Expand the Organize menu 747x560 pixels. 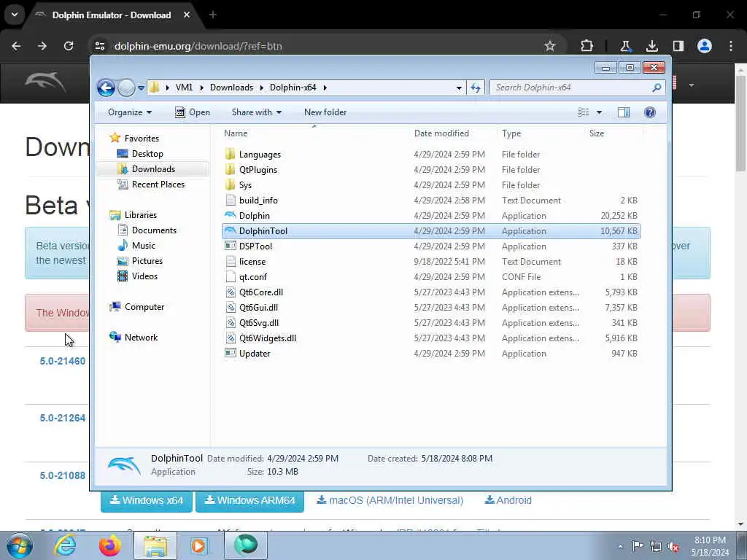[x=130, y=112]
